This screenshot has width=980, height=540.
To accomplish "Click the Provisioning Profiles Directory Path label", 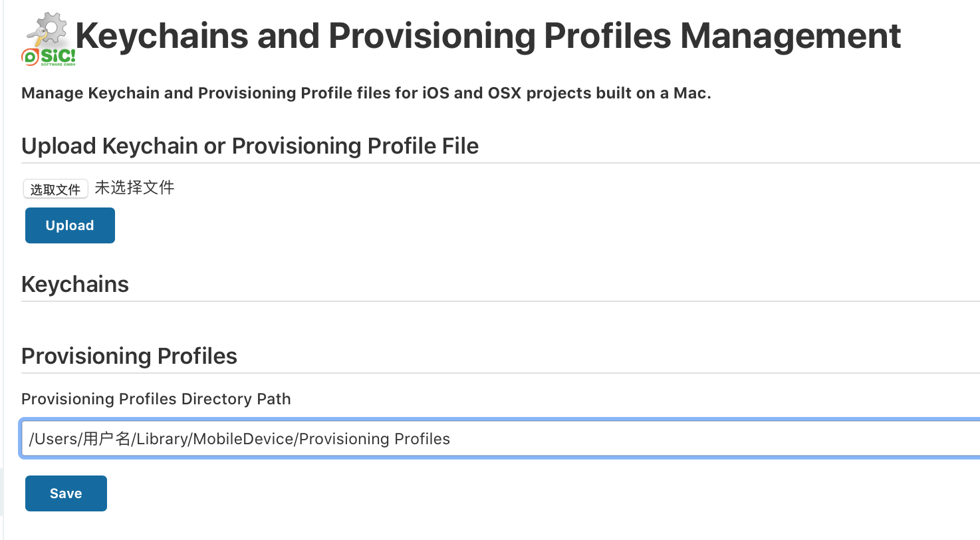I will [156, 399].
